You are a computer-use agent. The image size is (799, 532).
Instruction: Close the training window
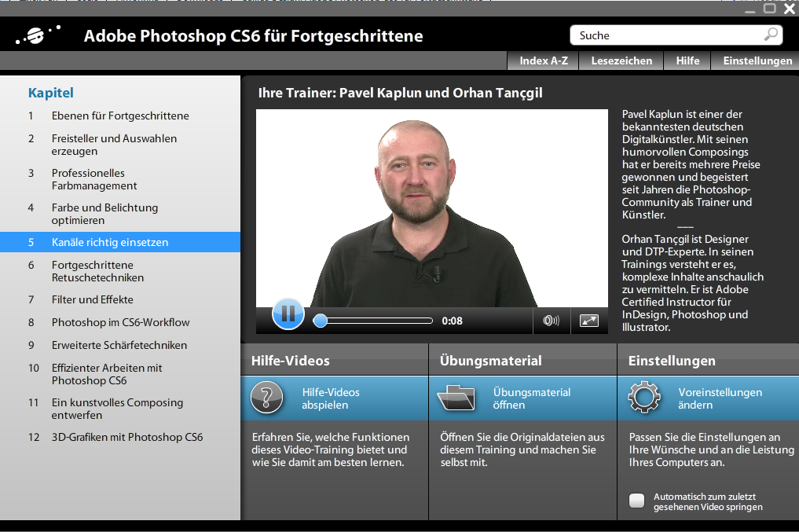(x=790, y=9)
